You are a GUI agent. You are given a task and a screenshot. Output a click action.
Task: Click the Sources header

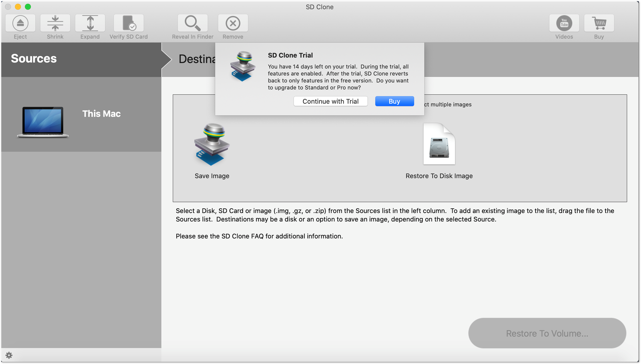pos(34,59)
